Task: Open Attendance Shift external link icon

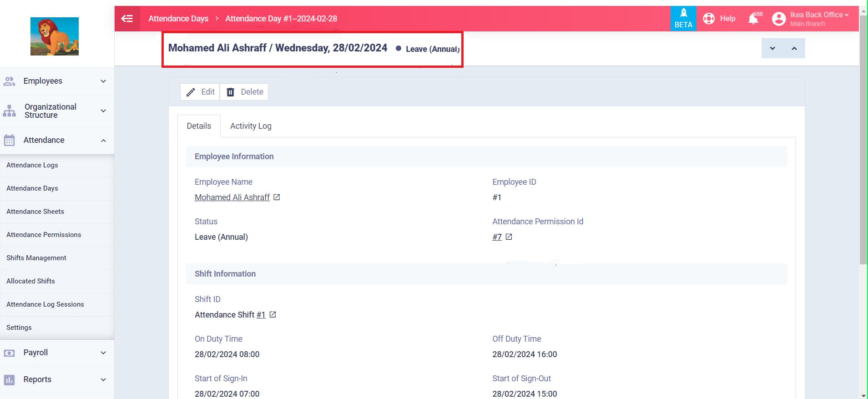Action: (273, 314)
